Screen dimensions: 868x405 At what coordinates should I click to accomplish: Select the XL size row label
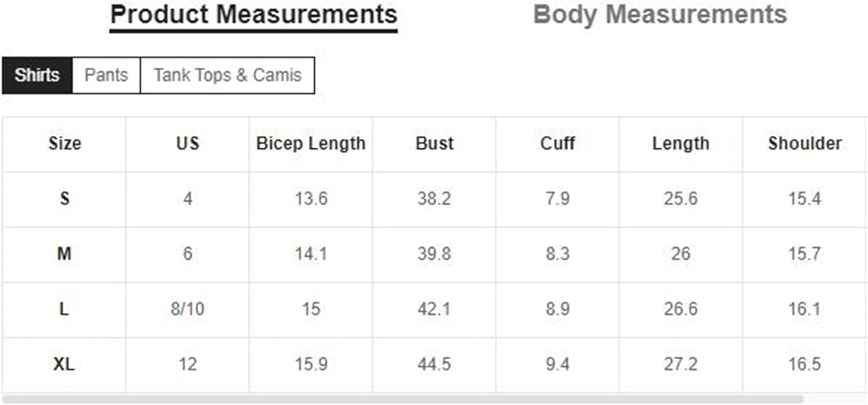(x=64, y=365)
